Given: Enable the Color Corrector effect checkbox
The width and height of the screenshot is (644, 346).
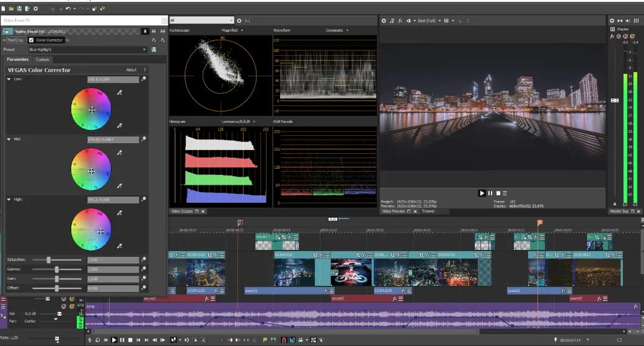Looking at the screenshot, I should click(x=32, y=40).
